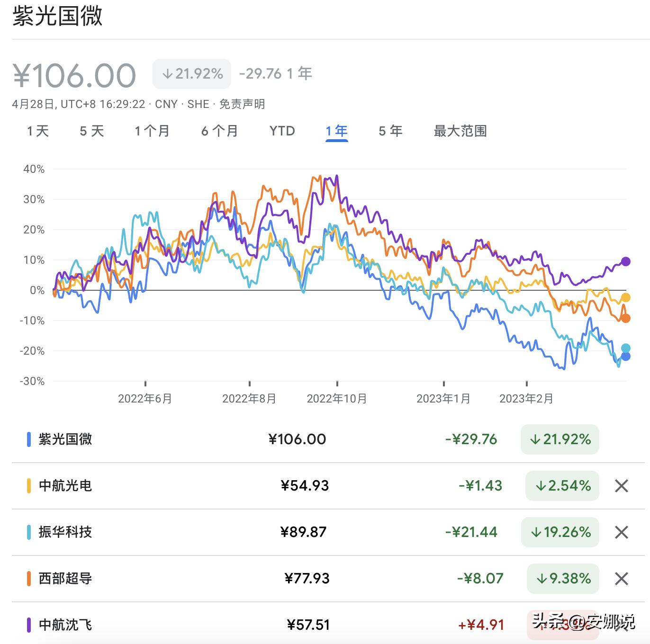Click the purple endpoint dot on the chart

(626, 261)
